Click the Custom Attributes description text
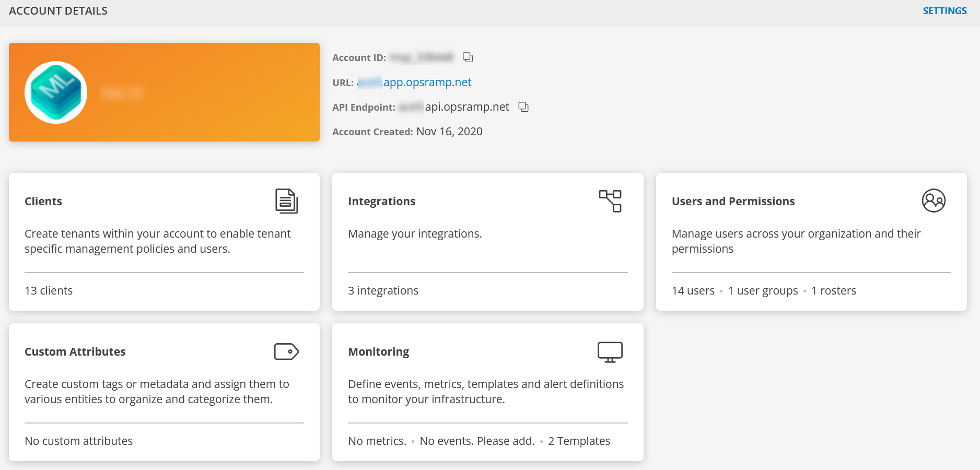The width and height of the screenshot is (980, 470). coord(157,392)
